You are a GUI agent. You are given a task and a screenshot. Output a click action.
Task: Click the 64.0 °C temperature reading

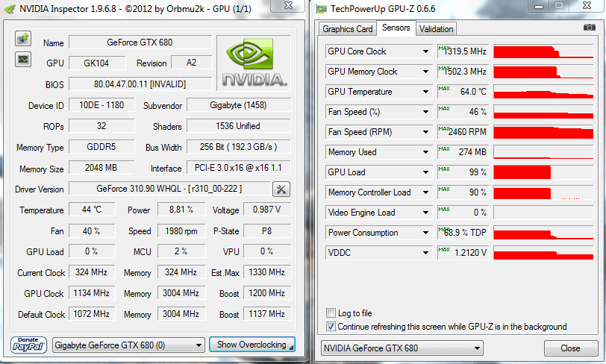tap(463, 92)
